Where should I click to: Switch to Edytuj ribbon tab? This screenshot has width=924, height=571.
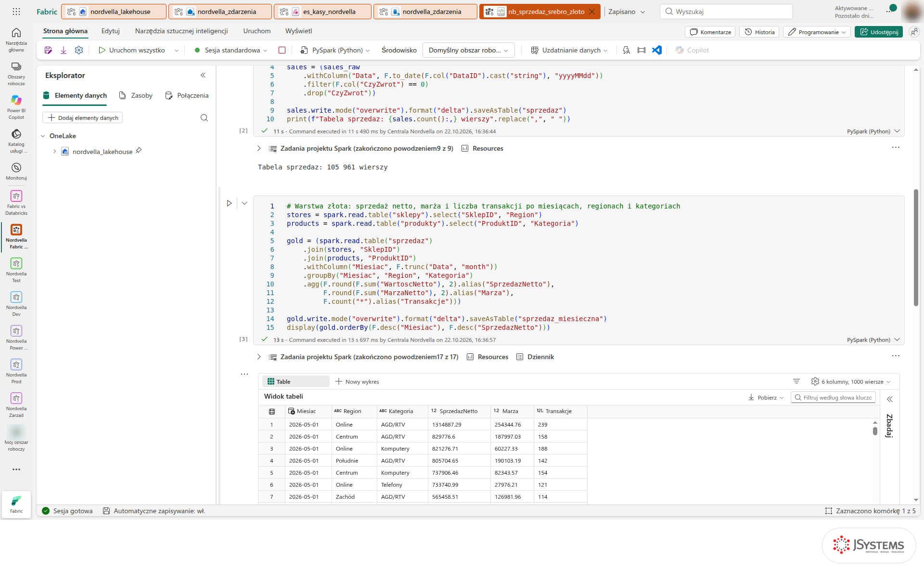click(x=110, y=31)
